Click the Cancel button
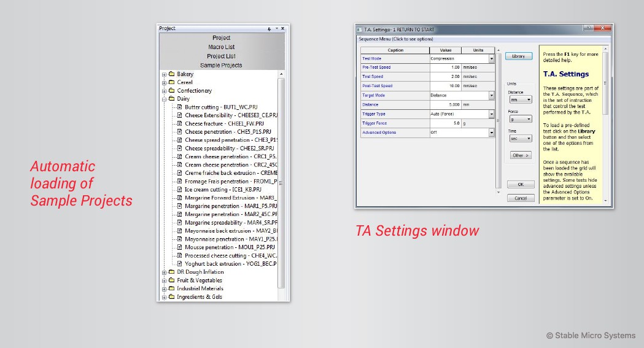Viewport: 644px width, 348px height. (521, 198)
